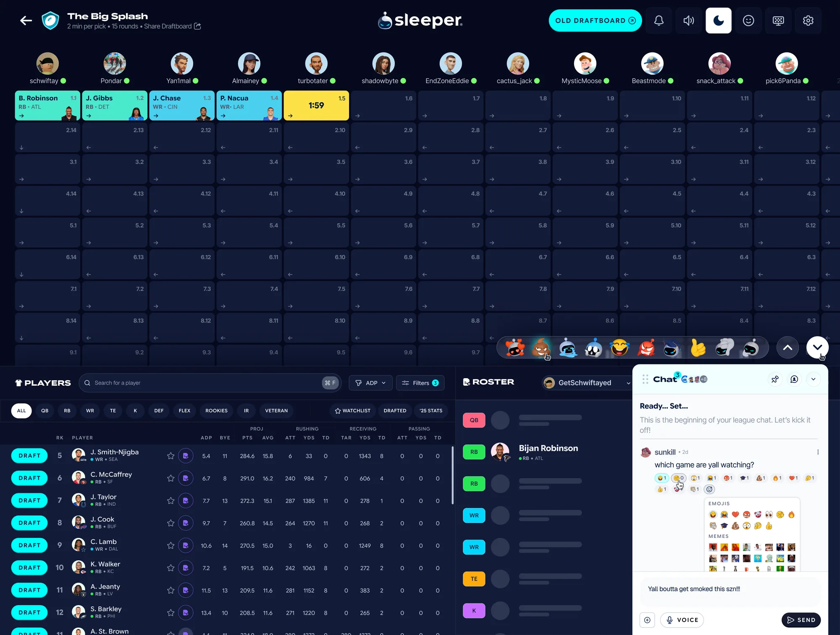
Task: Star C. McCaffrey for watchlist
Action: (171, 478)
